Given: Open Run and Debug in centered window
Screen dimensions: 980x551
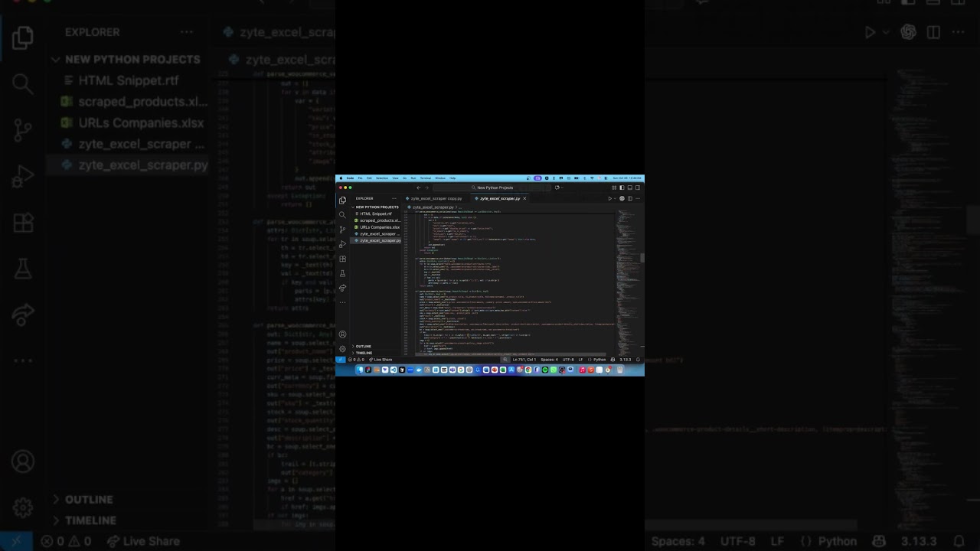Looking at the screenshot, I should click(x=342, y=244).
